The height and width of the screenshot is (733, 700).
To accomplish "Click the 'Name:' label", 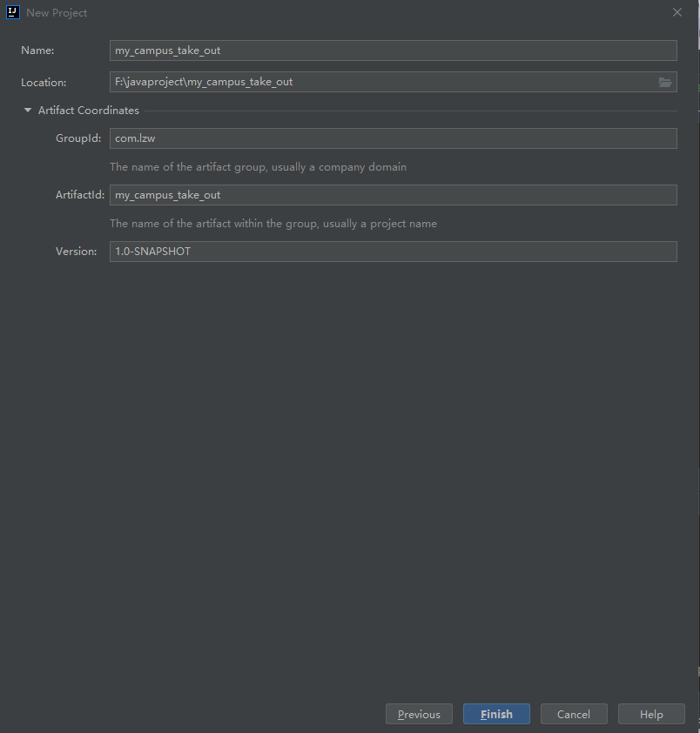I will pyautogui.click(x=37, y=50).
